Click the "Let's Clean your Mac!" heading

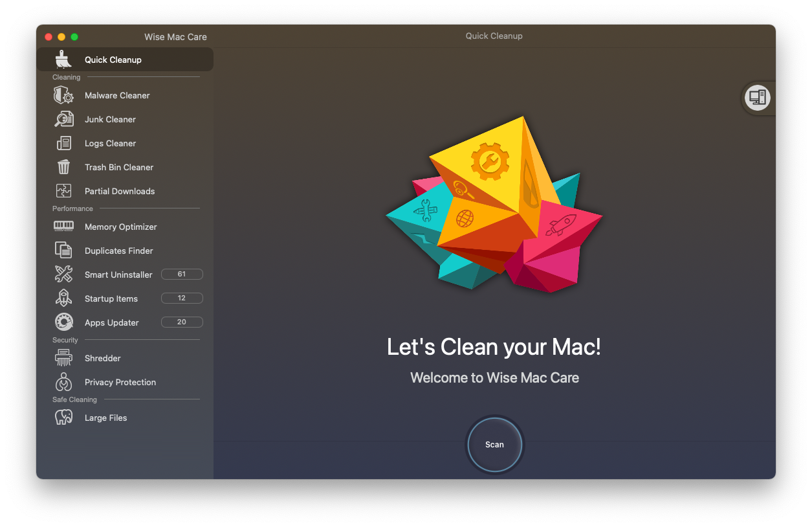(494, 347)
